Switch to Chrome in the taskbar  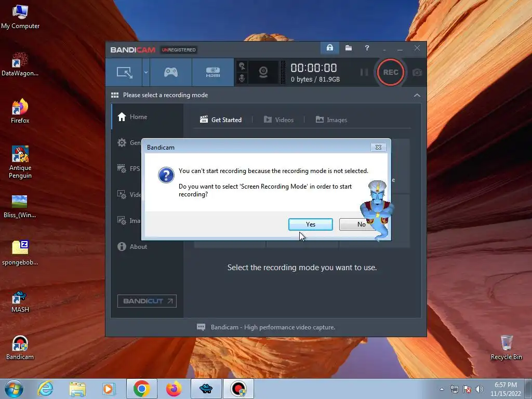click(x=142, y=389)
